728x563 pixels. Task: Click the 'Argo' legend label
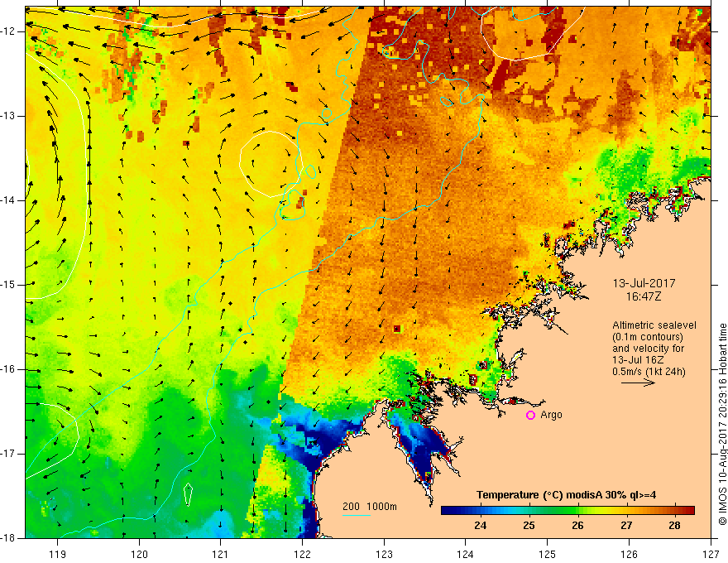tap(551, 415)
